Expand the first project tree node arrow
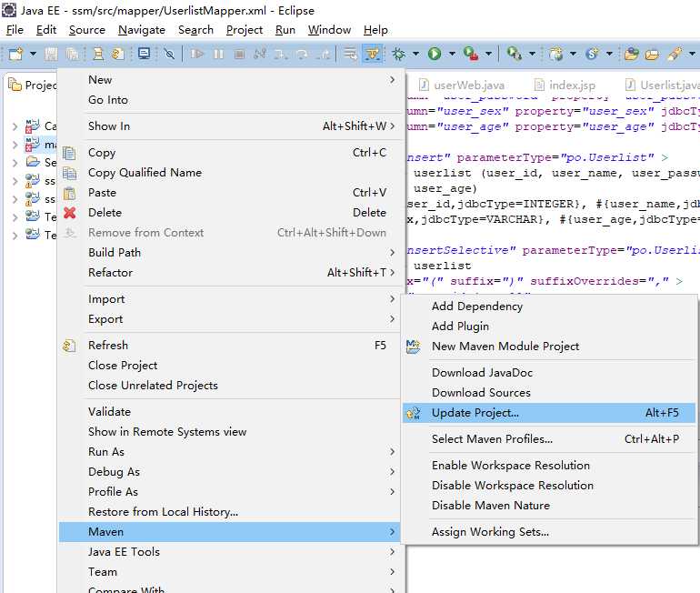 point(15,126)
